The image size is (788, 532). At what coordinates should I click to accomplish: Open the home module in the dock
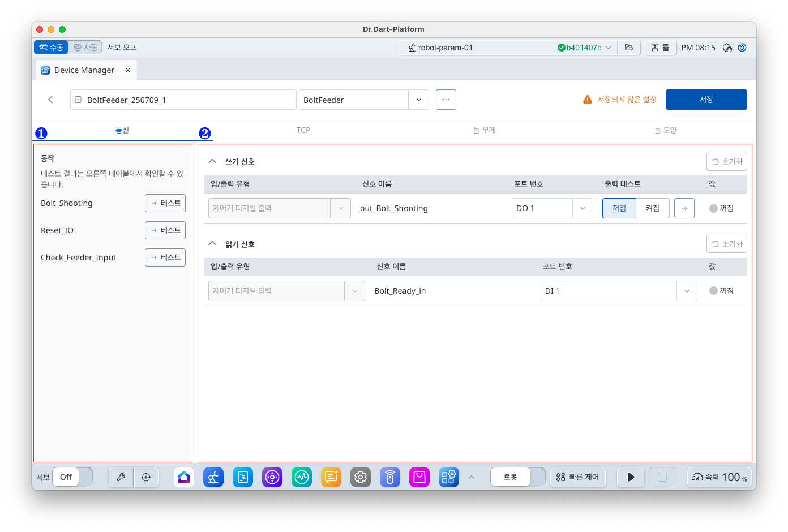tap(184, 477)
